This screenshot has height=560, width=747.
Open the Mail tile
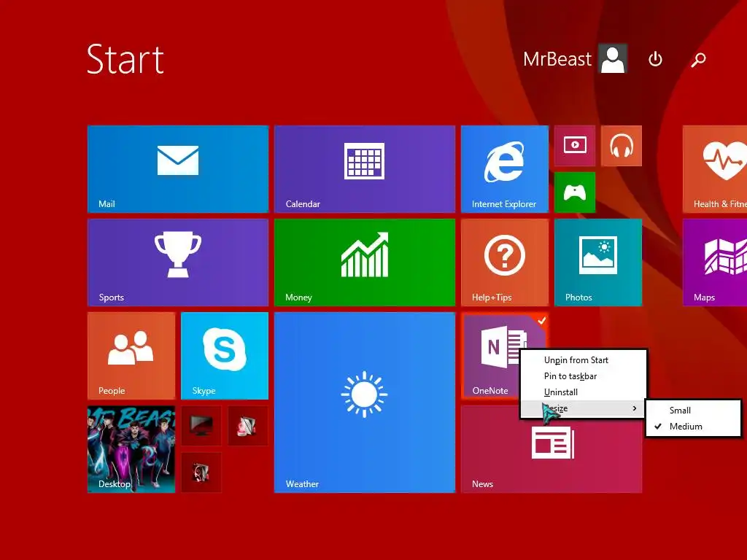(x=178, y=169)
